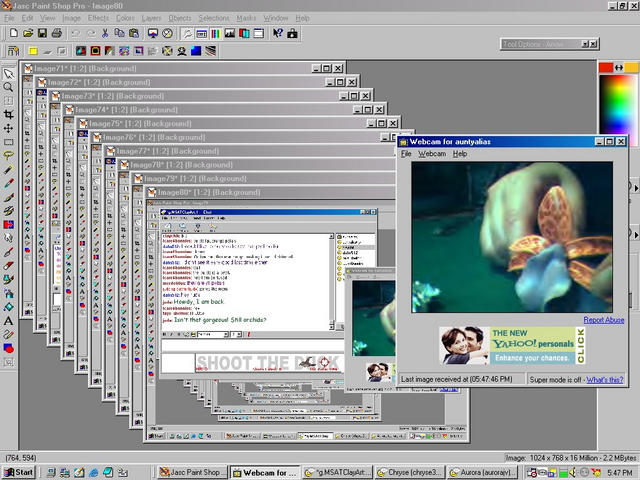640x480 pixels.
Task: Toggle the Histogram window icon
Action: (x=230, y=33)
